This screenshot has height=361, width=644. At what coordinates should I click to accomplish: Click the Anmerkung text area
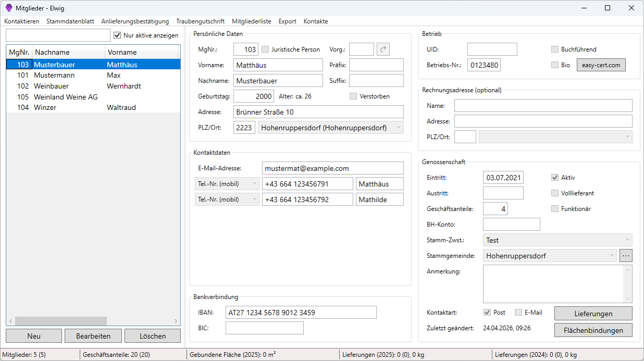click(553, 284)
